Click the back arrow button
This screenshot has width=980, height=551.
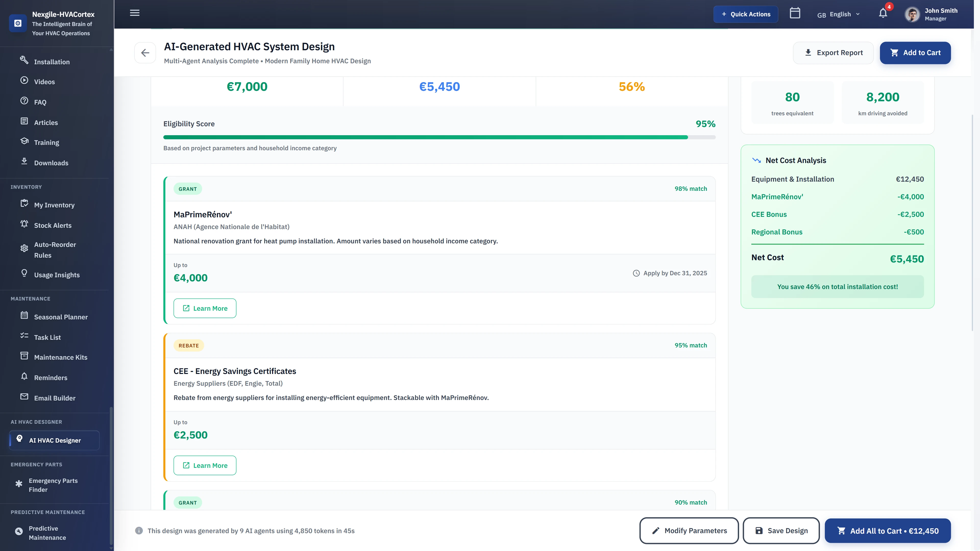pos(145,53)
